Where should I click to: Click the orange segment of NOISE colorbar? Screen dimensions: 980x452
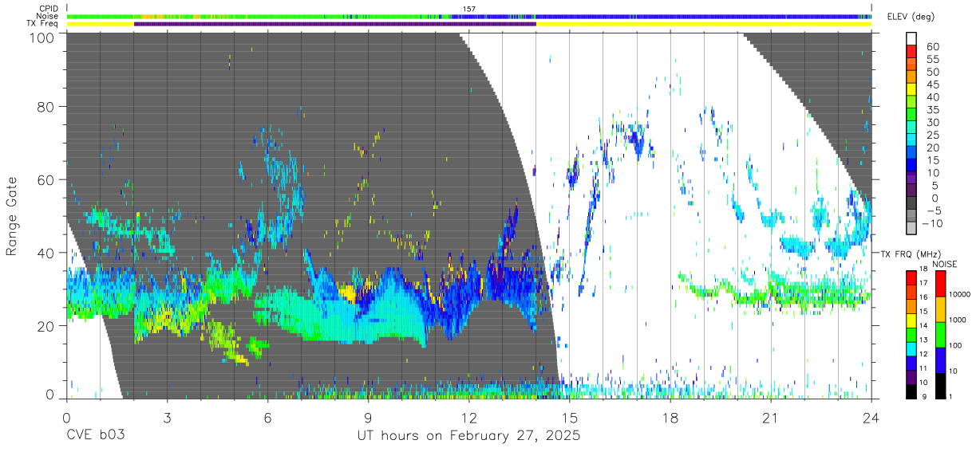[941, 309]
